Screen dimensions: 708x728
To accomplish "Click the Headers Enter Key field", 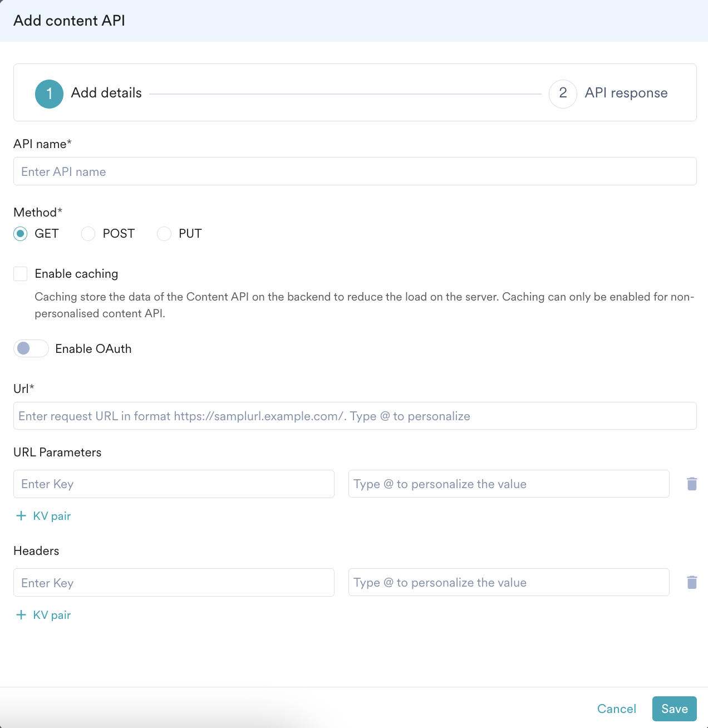I will pyautogui.click(x=174, y=582).
